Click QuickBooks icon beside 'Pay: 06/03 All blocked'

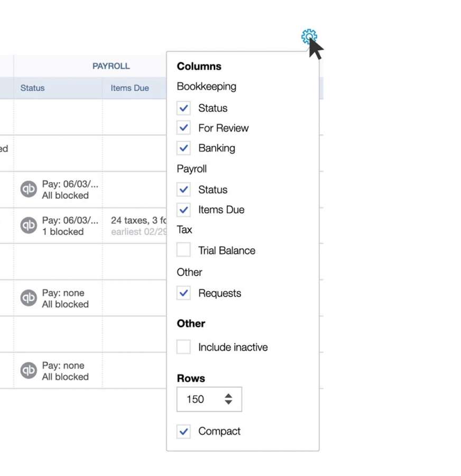point(29,189)
